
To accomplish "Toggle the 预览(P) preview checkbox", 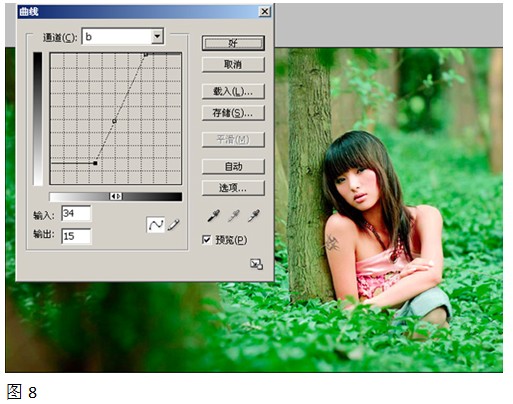I will [x=207, y=240].
